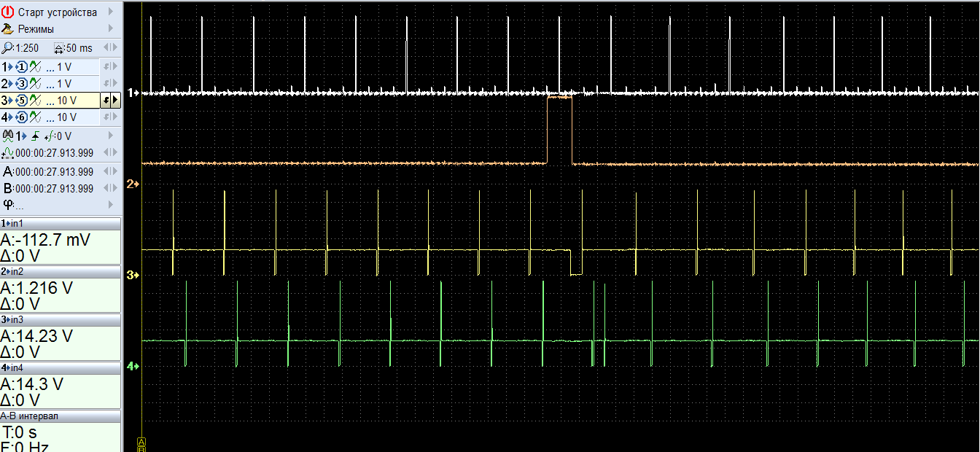Click the waveform icon in channel 3 row
Viewport: 980px width, 452px height.
(34, 101)
